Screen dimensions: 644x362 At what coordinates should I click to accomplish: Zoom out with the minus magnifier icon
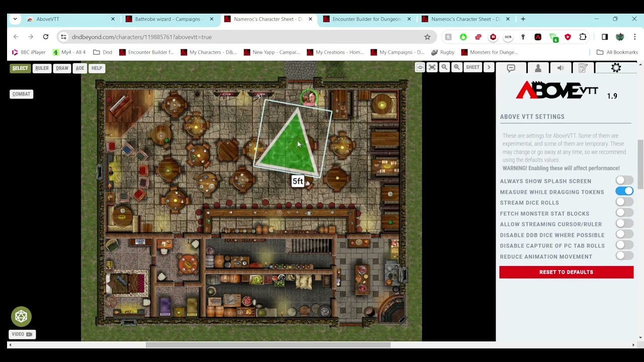point(444,67)
